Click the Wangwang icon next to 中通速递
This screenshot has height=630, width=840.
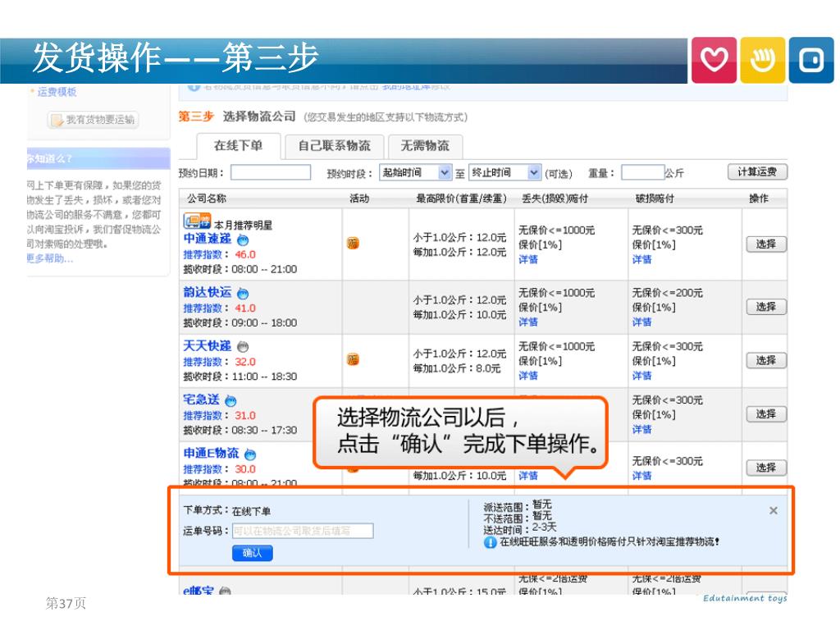(x=243, y=240)
